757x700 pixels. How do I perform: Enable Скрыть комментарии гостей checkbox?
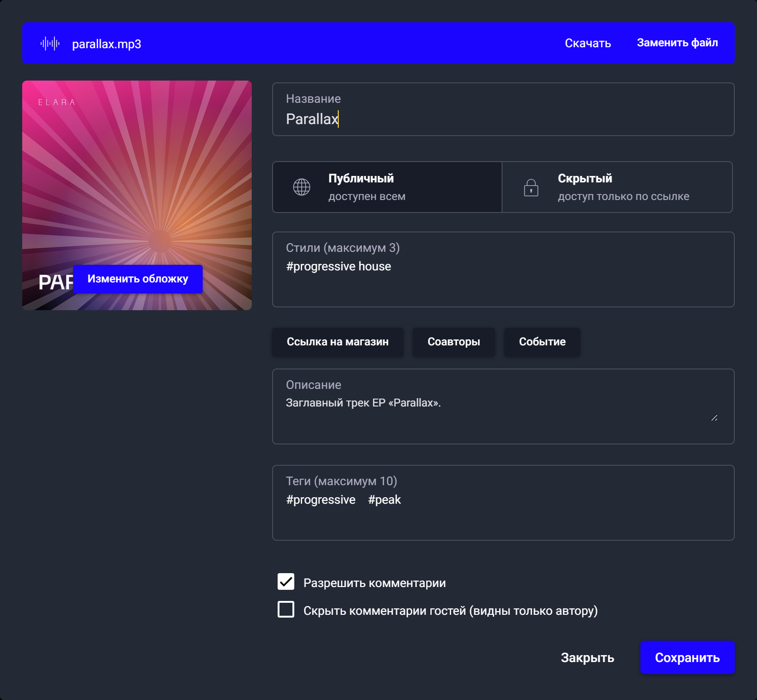(286, 609)
